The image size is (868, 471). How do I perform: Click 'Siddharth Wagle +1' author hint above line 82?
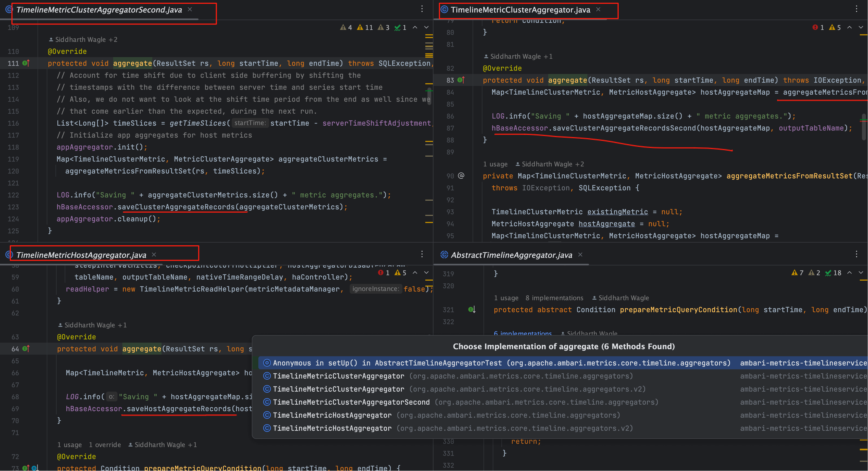coord(518,56)
